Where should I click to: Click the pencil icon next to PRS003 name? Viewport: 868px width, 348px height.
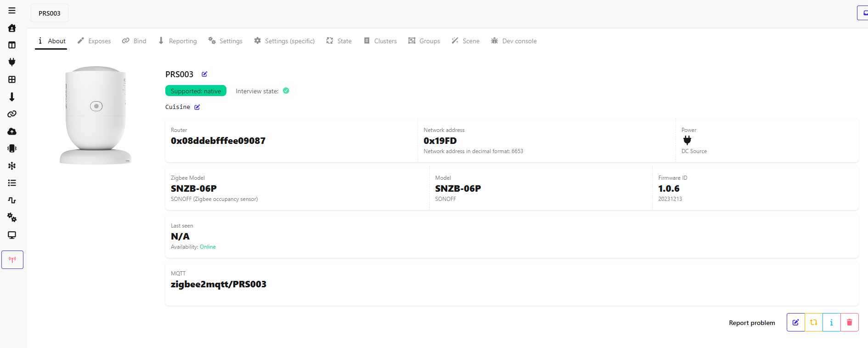pyautogui.click(x=204, y=74)
